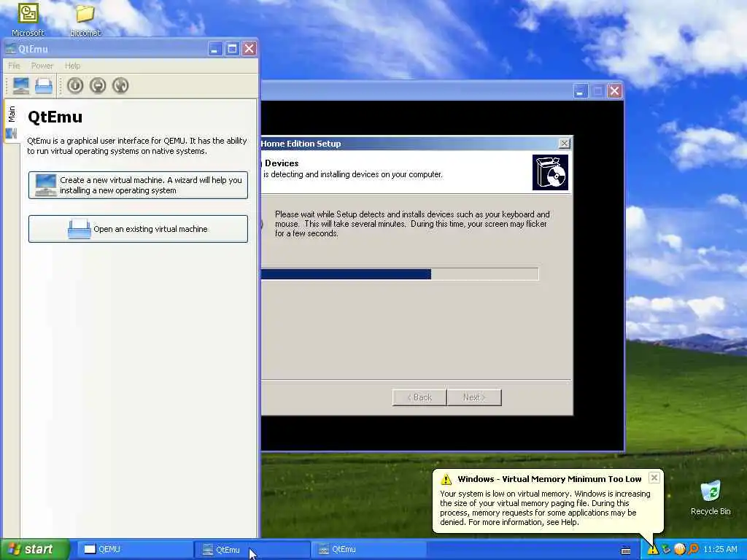Screen dimensions: 747x560
Task: Maximize the QtEmu window
Action: coord(232,49)
